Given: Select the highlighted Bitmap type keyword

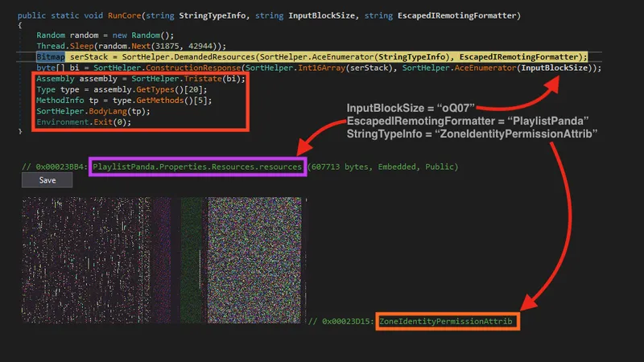Looking at the screenshot, I should [x=51, y=57].
